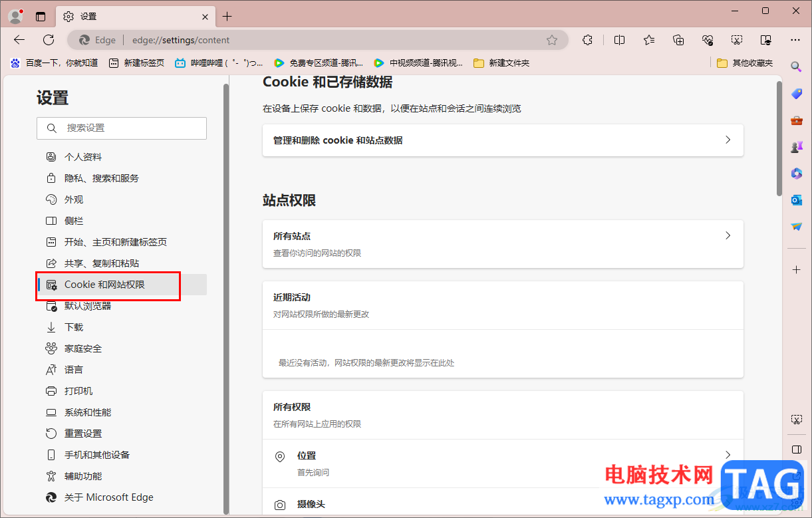Open 系统和性能 settings
Image resolution: width=812 pixels, height=518 pixels.
(x=122, y=412)
